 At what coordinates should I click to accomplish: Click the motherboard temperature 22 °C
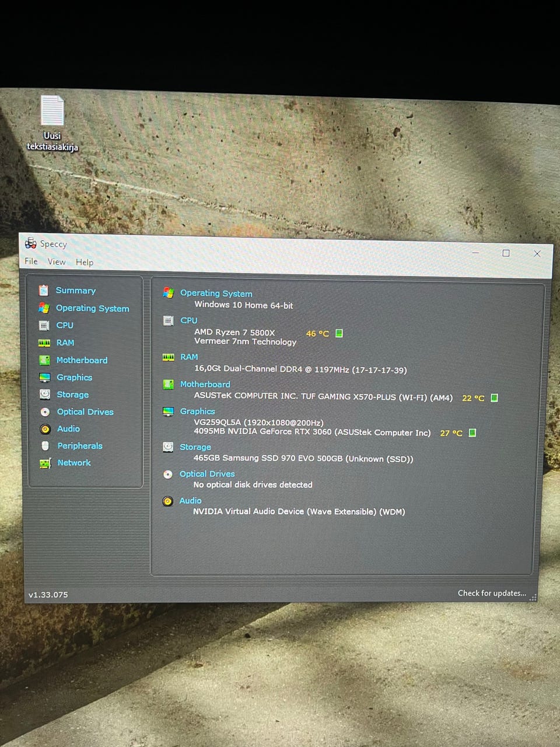click(473, 398)
